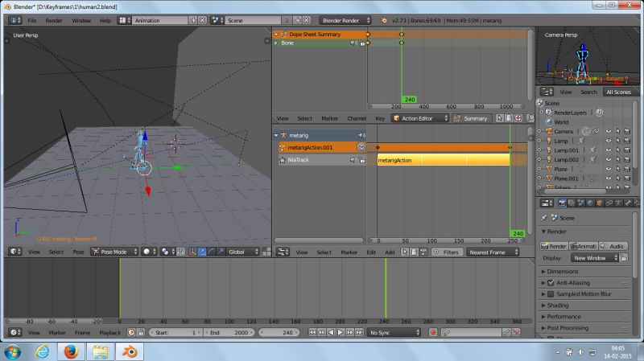This screenshot has height=361, width=644.
Task: Click the 3D View editor type icon
Action: point(15,252)
